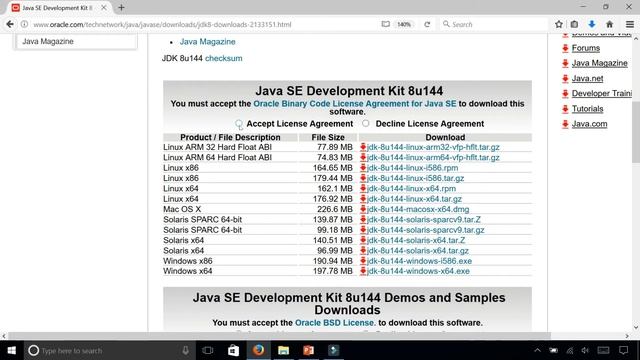Download jdk-8u144-linux-x64.tar.gz

coord(414,199)
